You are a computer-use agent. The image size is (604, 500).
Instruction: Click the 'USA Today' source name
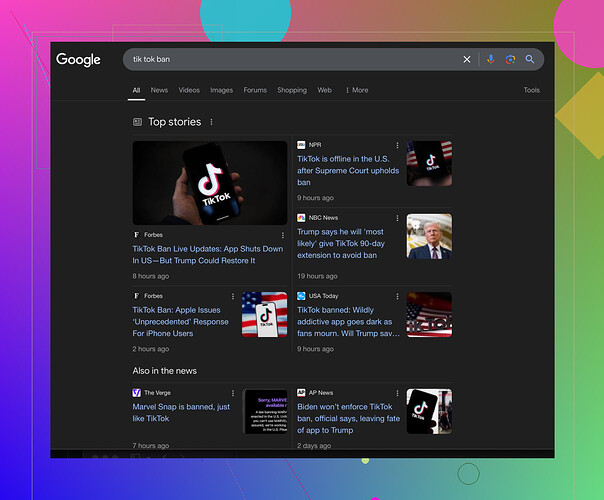pos(323,296)
